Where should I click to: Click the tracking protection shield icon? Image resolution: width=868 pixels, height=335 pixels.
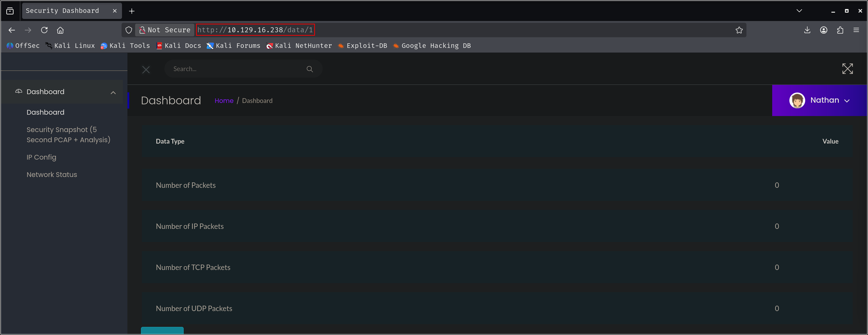(129, 30)
